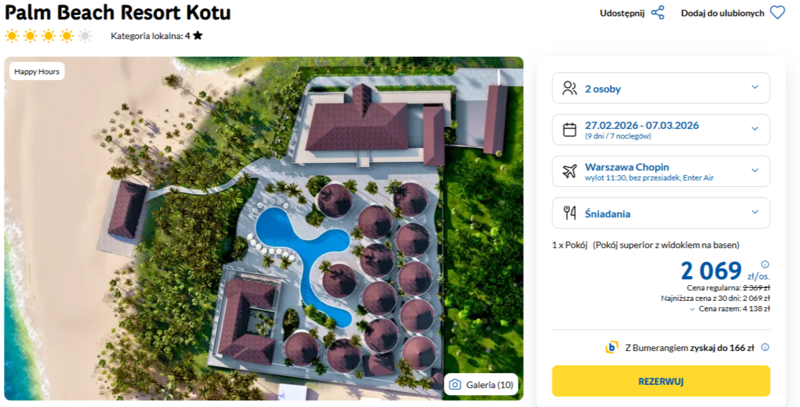Expand the Cena razem price breakdown
Image resolution: width=800 pixels, height=407 pixels.
[694, 310]
